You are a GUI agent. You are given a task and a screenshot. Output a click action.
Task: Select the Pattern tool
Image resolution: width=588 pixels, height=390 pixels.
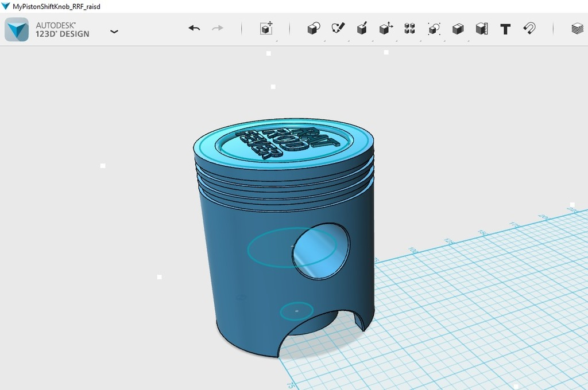point(409,28)
